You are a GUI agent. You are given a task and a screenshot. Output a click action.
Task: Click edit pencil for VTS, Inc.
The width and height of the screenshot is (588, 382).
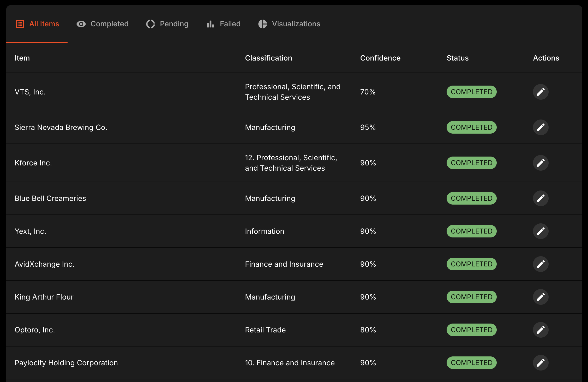coord(541,92)
